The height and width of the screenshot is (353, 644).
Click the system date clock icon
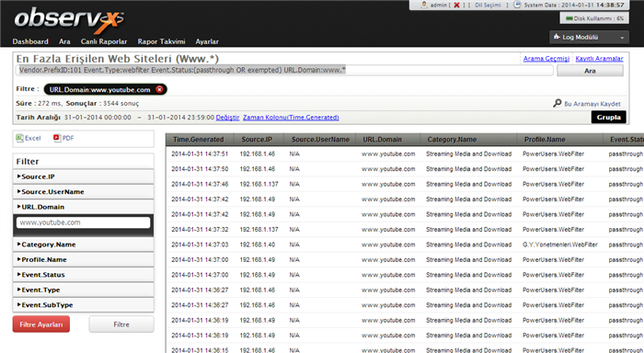click(x=517, y=5)
